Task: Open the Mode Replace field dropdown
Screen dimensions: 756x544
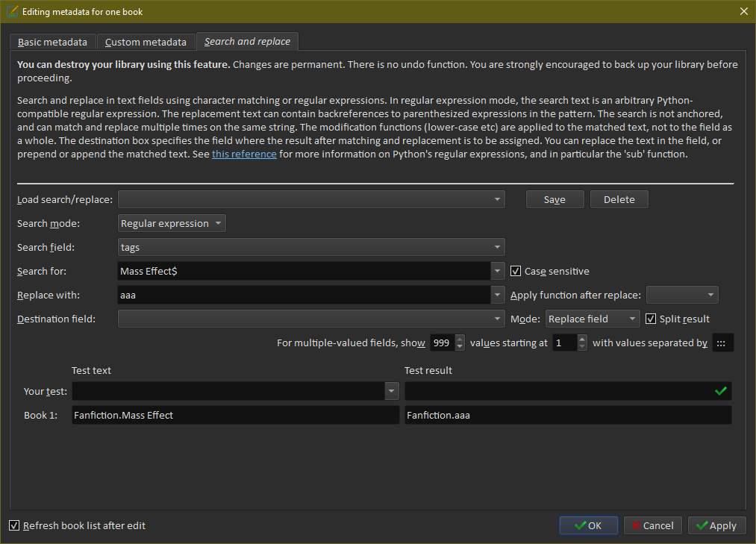Action: pyautogui.click(x=592, y=319)
